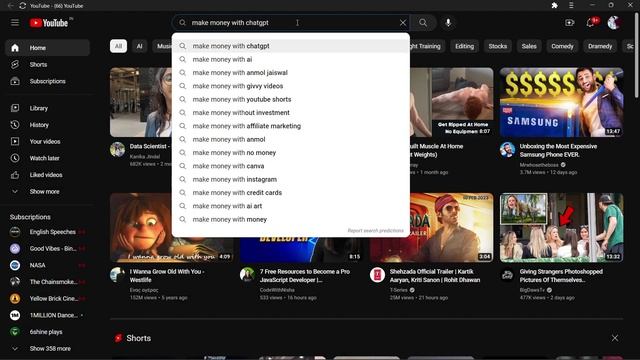Choose suggestion make money with ai art
The height and width of the screenshot is (360, 640).
[x=291, y=206]
